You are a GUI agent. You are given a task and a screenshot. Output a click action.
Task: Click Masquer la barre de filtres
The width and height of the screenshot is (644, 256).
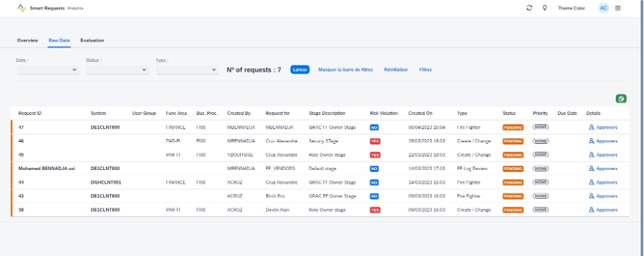[345, 70]
